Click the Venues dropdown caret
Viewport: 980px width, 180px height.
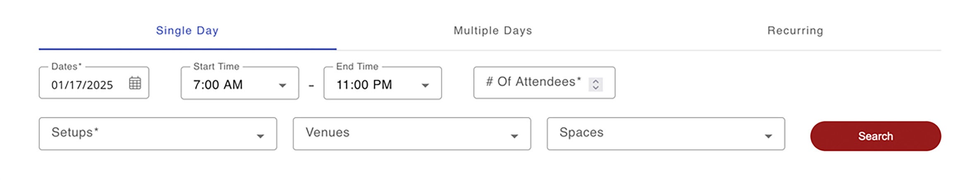point(514,136)
